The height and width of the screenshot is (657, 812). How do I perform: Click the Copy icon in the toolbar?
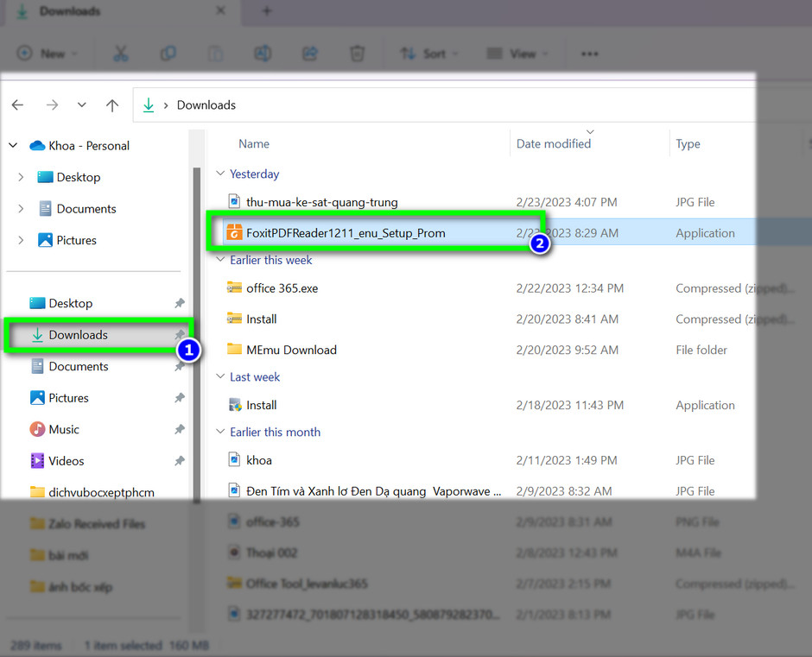coord(168,54)
